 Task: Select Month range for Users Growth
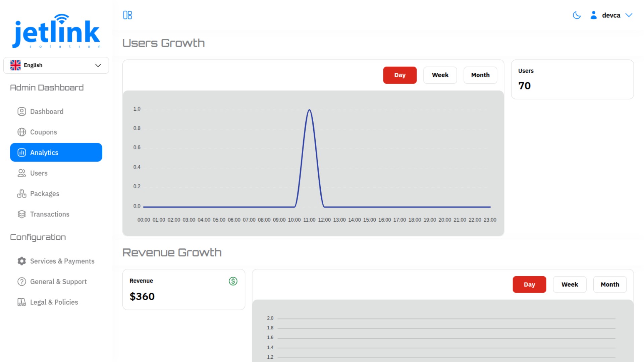point(480,75)
